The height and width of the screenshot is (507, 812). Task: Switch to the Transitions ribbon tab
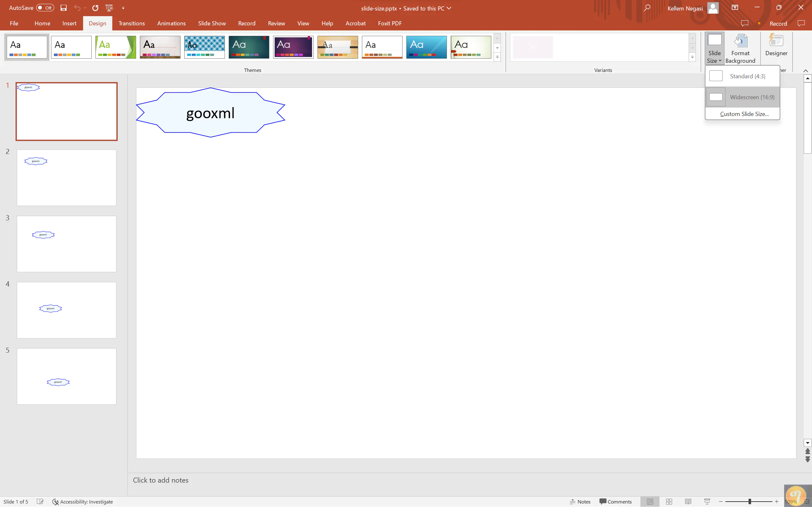[131, 23]
